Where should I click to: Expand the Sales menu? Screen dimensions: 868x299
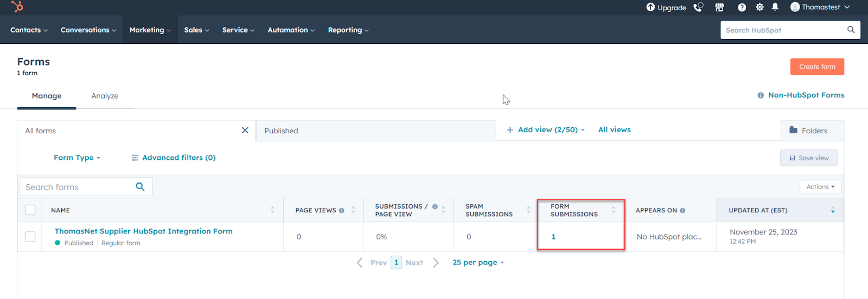[x=196, y=30]
